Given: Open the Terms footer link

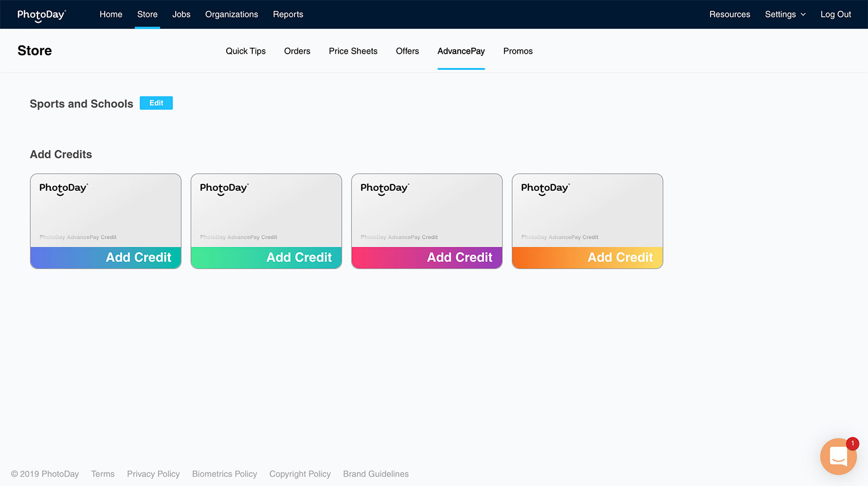Looking at the screenshot, I should (103, 474).
